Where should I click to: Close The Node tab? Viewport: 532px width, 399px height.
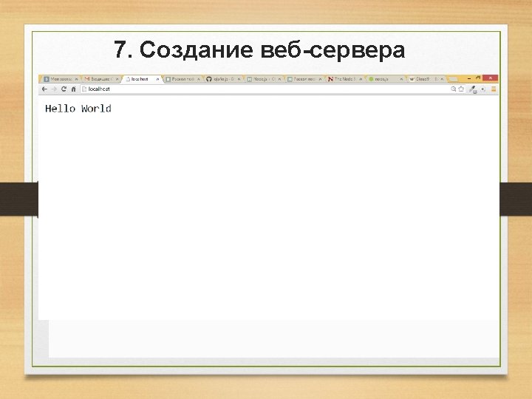[361, 79]
